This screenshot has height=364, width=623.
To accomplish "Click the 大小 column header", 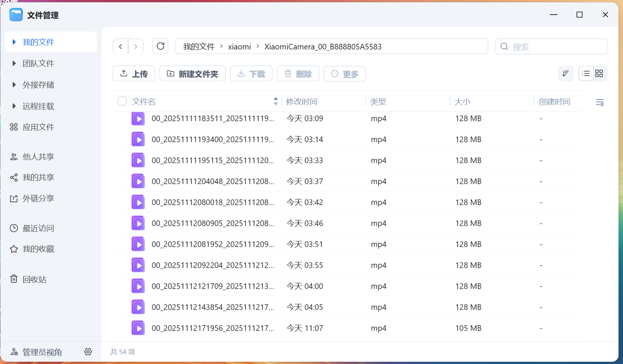I will coord(462,101).
